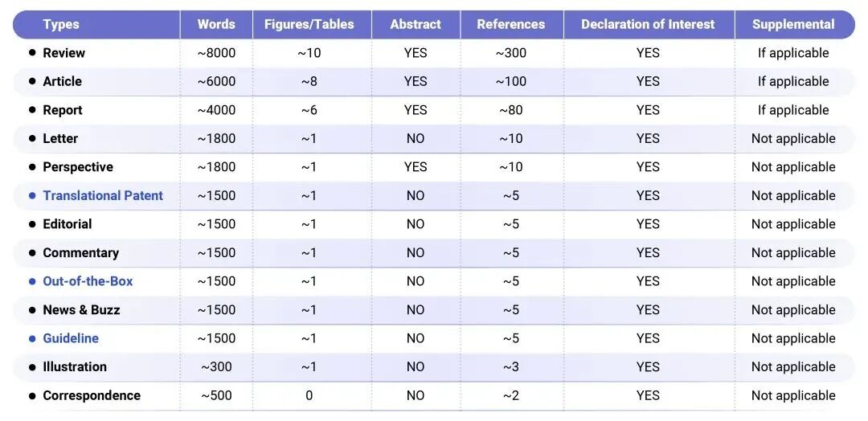Open the Translational Patent link
Screen dimensions: 868x421
(103, 195)
